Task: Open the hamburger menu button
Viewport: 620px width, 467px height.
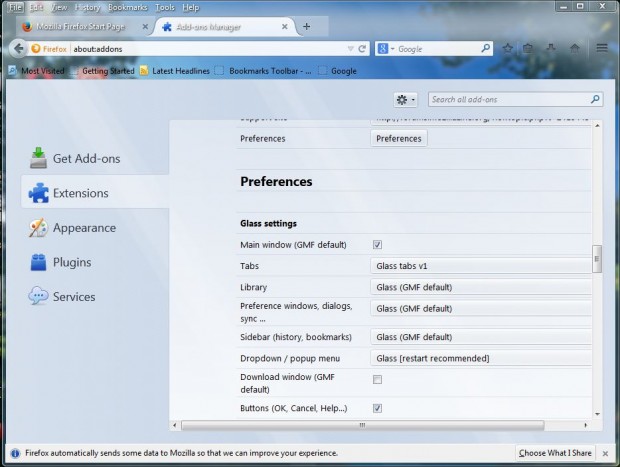Action: pos(602,48)
